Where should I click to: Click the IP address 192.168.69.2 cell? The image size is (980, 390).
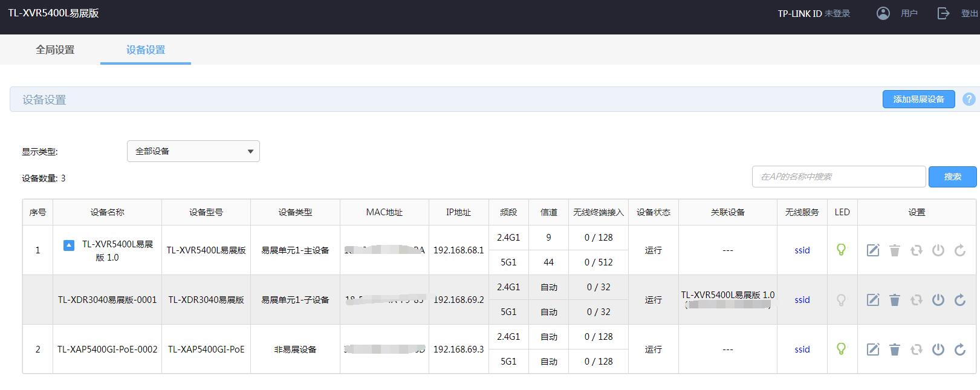459,300
